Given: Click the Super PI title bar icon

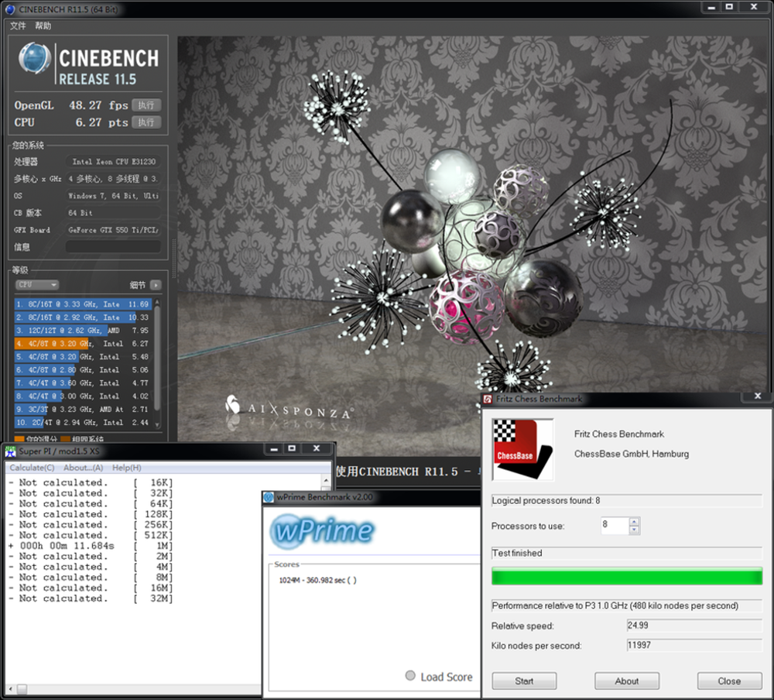Looking at the screenshot, I should point(11,451).
